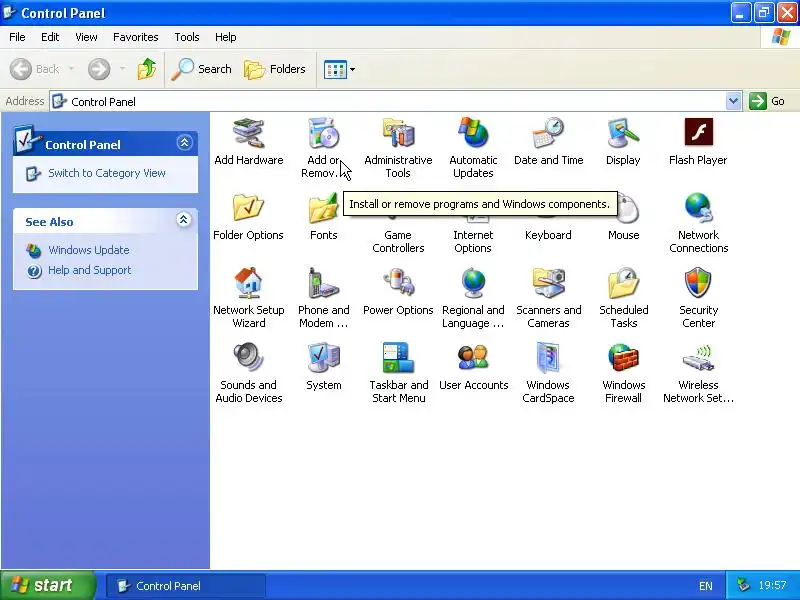Open the Flash Player settings
This screenshot has width=800, height=600.
698,142
